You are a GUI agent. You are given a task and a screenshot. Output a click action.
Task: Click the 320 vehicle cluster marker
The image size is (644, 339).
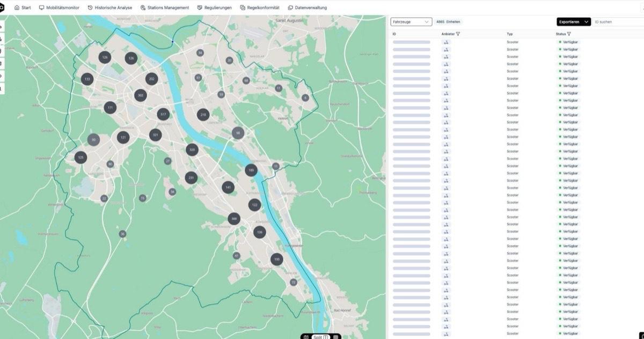tap(192, 150)
